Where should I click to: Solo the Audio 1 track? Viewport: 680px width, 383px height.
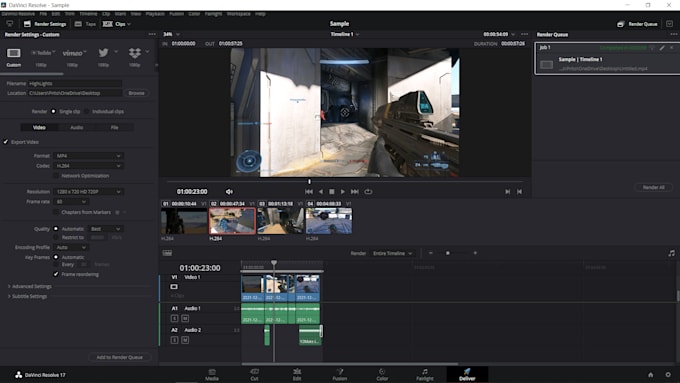coord(174,318)
